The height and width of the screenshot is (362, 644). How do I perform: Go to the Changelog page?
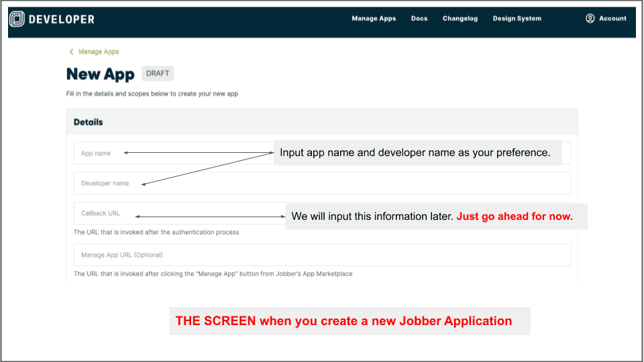(460, 19)
